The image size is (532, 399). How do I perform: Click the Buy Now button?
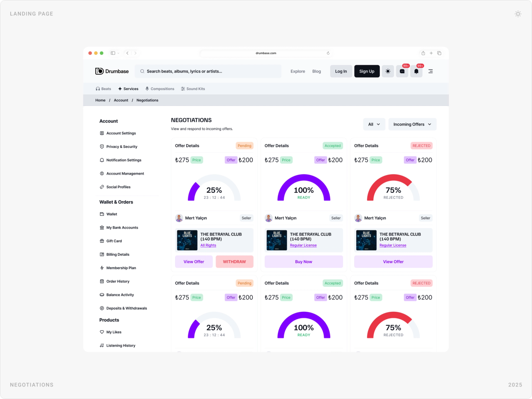click(x=304, y=262)
